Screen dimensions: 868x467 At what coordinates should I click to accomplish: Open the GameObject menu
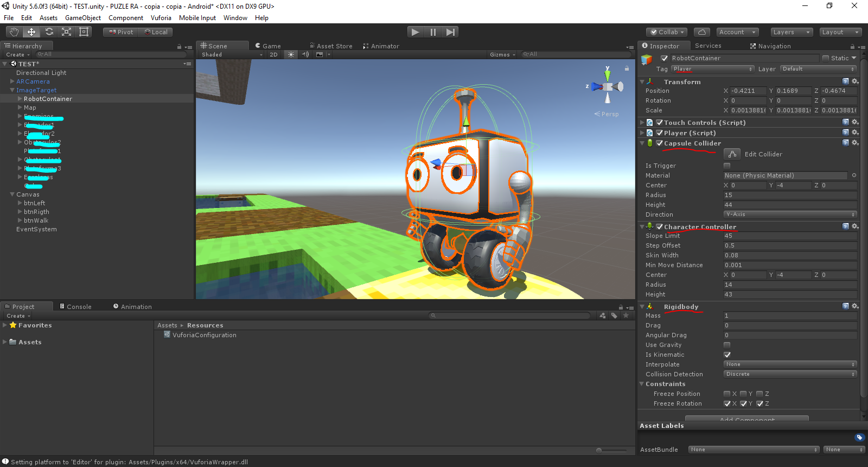pos(83,18)
